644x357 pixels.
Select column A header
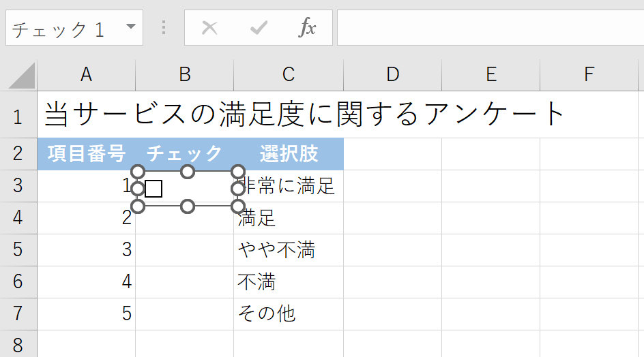pos(86,75)
